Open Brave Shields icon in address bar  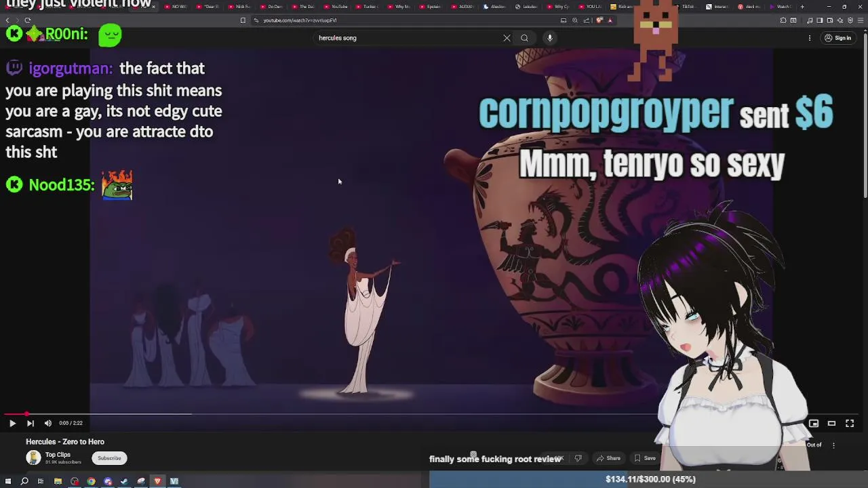(x=599, y=20)
